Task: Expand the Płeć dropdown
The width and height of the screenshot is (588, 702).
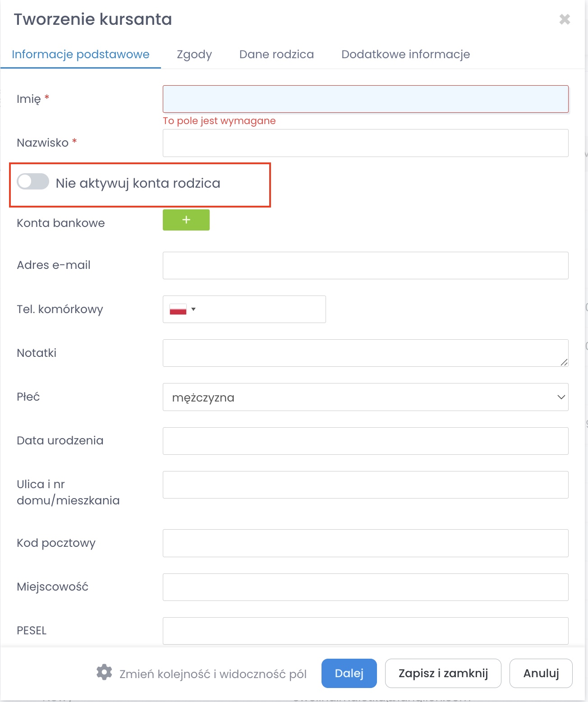Action: coord(365,397)
